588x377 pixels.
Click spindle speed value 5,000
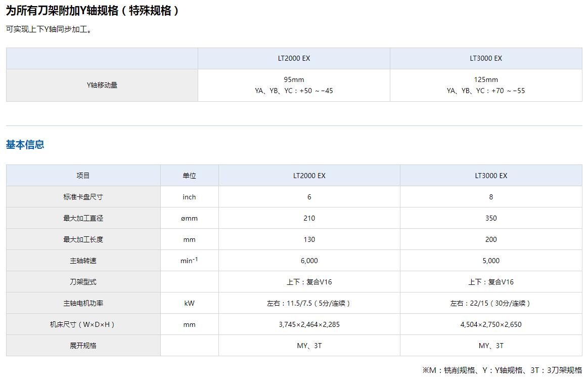click(491, 261)
